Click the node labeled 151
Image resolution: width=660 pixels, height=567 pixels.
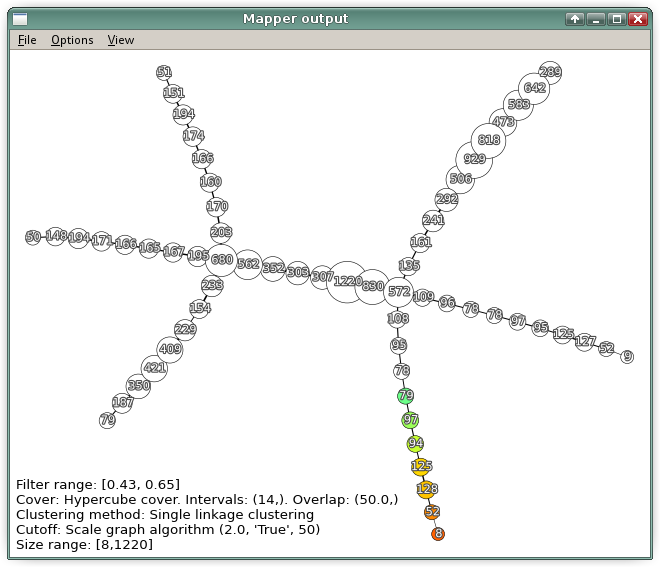click(x=173, y=93)
